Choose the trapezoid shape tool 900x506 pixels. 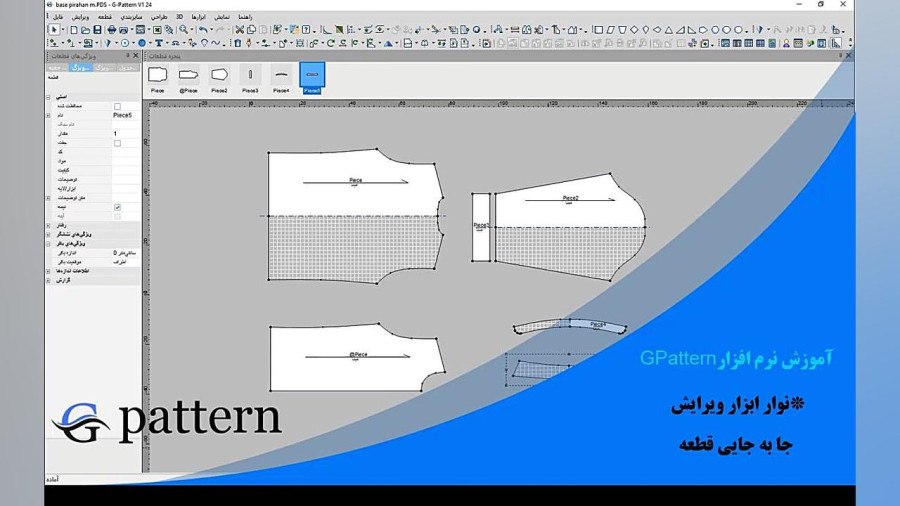pyautogui.click(x=622, y=30)
